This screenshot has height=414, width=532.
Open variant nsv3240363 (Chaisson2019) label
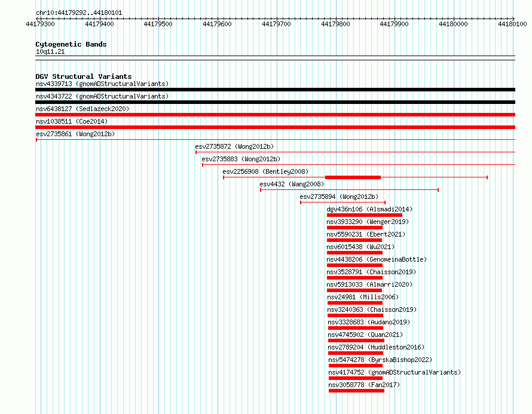(372, 309)
